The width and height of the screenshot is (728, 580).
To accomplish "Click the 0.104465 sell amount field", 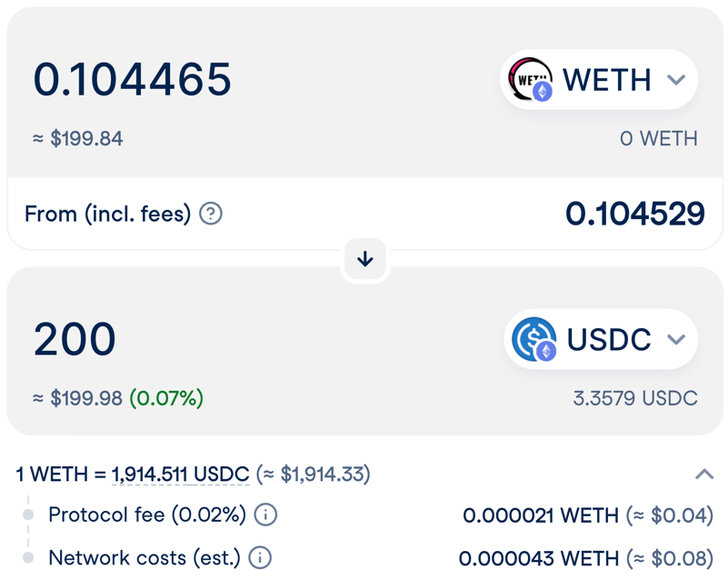I will tap(133, 80).
